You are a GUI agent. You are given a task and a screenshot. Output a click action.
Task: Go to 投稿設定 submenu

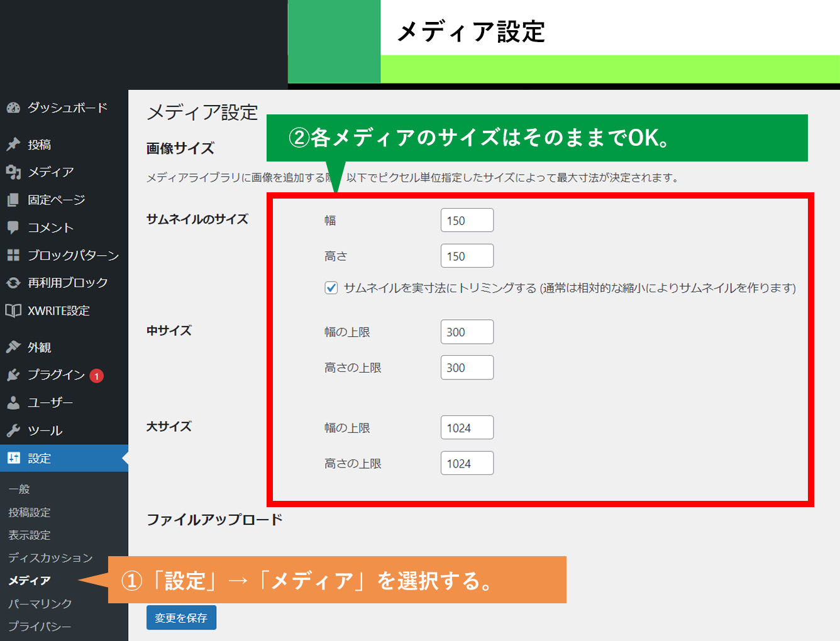(30, 512)
